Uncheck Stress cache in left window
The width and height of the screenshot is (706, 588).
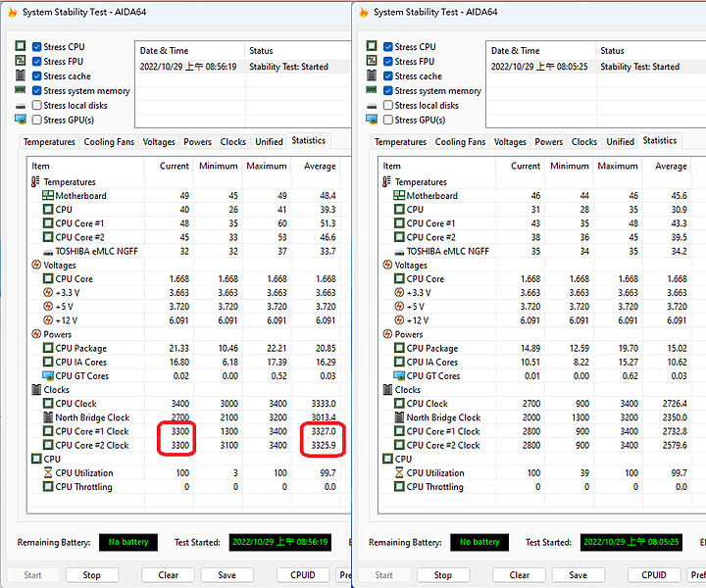point(37,76)
